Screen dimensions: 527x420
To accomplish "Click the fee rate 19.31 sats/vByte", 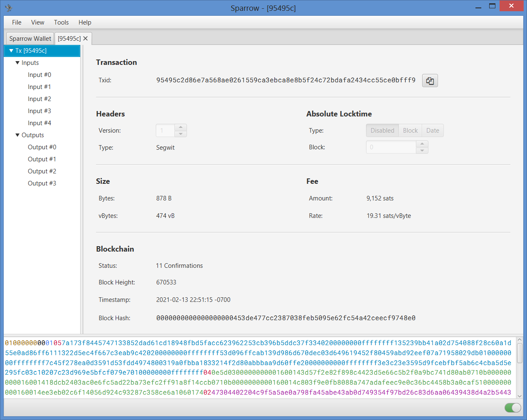I will 389,216.
